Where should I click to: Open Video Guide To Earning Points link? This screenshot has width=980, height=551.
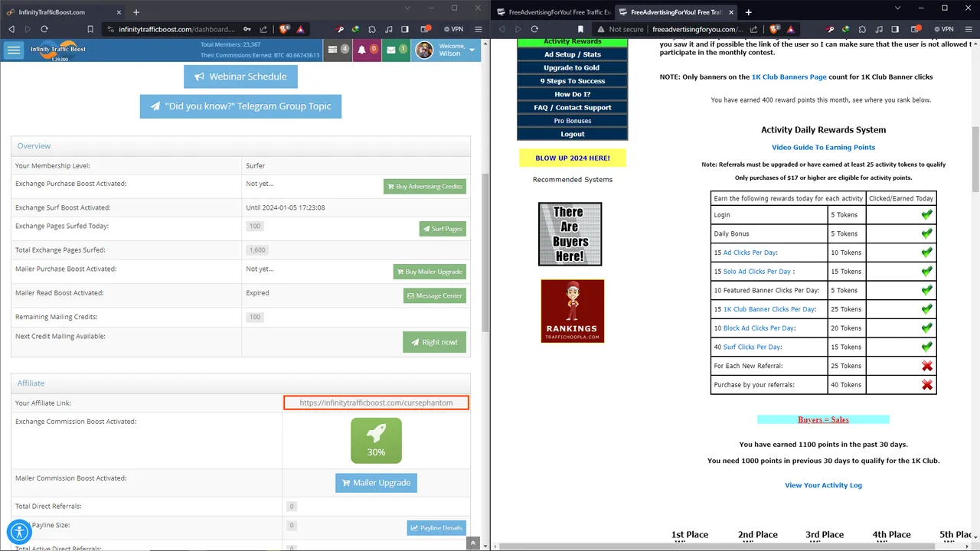pyautogui.click(x=823, y=147)
